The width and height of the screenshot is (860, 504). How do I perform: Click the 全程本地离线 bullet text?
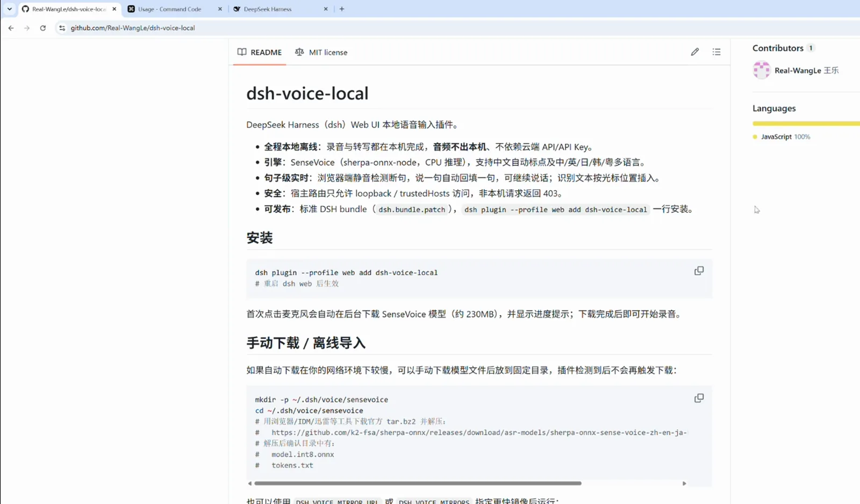click(x=429, y=147)
